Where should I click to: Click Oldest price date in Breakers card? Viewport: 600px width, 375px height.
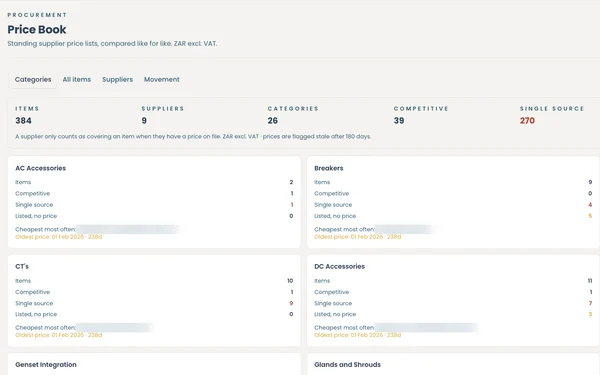357,237
